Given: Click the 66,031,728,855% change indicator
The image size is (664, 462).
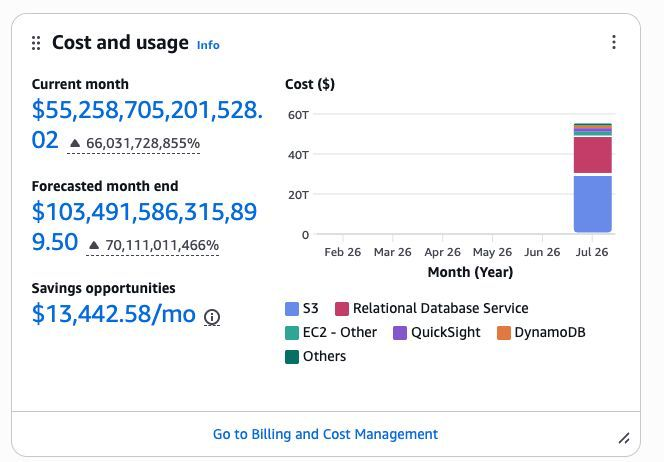Looking at the screenshot, I should 134,144.
